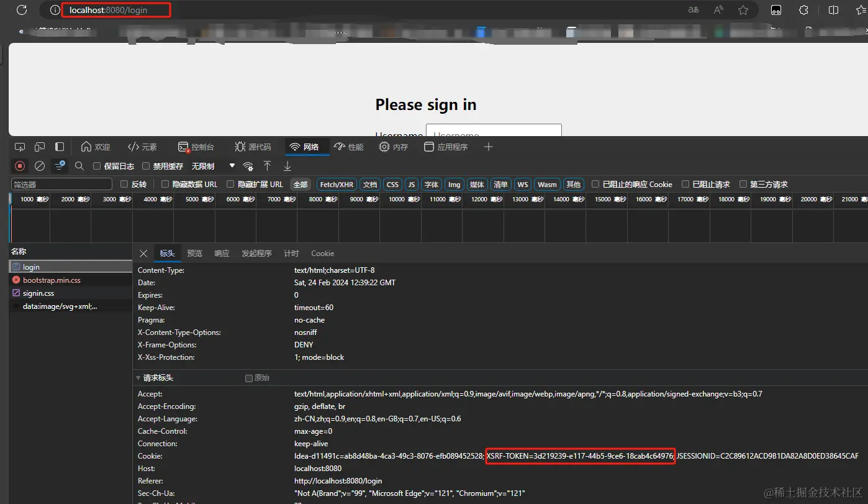Image resolution: width=868 pixels, height=504 pixels.
Task: Clear the network log
Action: click(40, 166)
